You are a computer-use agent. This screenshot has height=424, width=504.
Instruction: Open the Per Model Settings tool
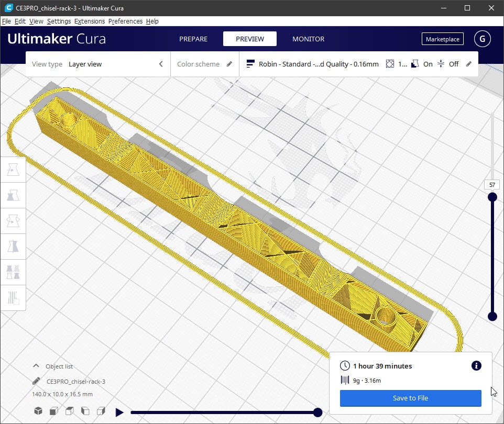pos(13,272)
